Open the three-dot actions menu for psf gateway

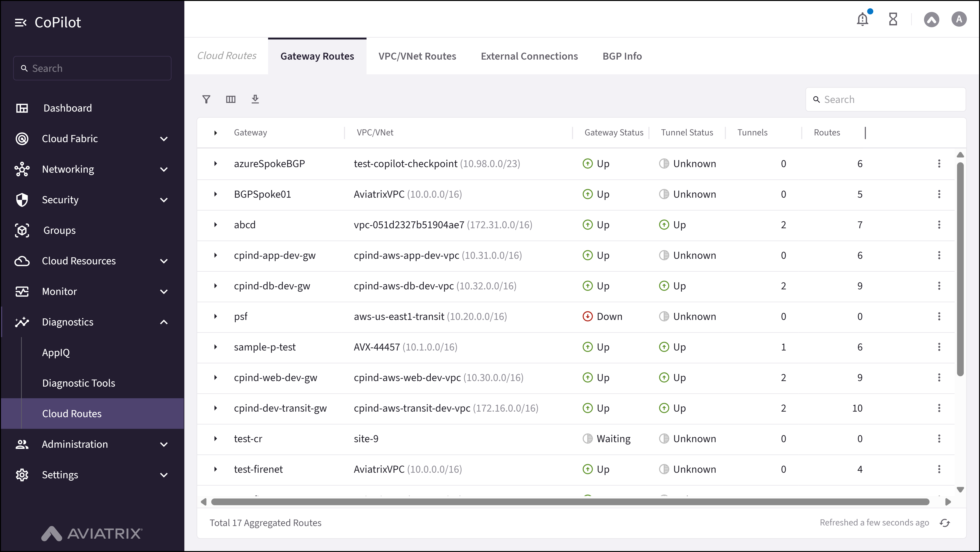pyautogui.click(x=939, y=316)
